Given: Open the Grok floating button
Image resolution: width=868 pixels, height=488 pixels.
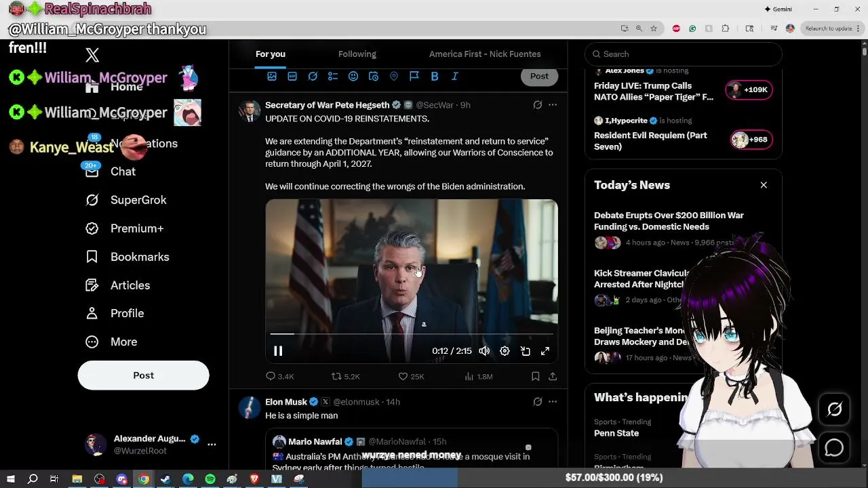Looking at the screenshot, I should [834, 409].
